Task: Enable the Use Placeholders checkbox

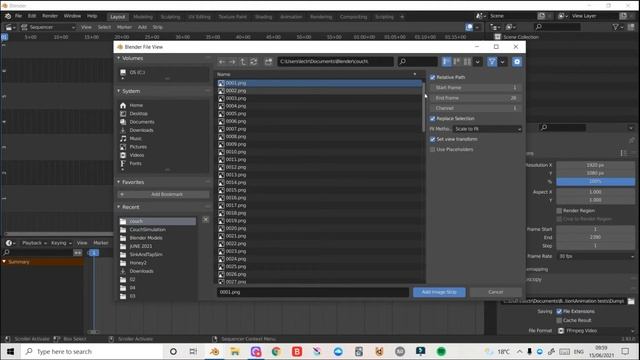Action: click(433, 149)
